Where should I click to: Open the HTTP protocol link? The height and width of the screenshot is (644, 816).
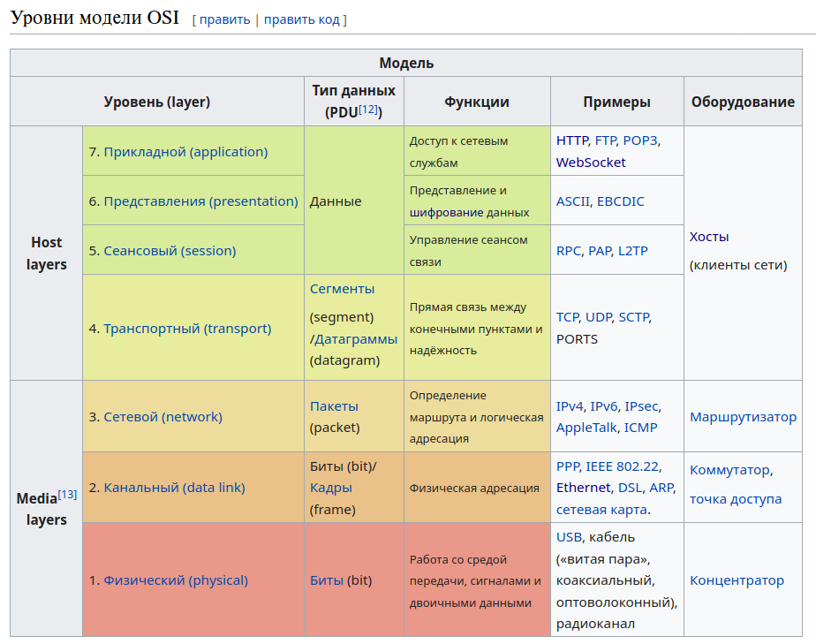coord(572,140)
